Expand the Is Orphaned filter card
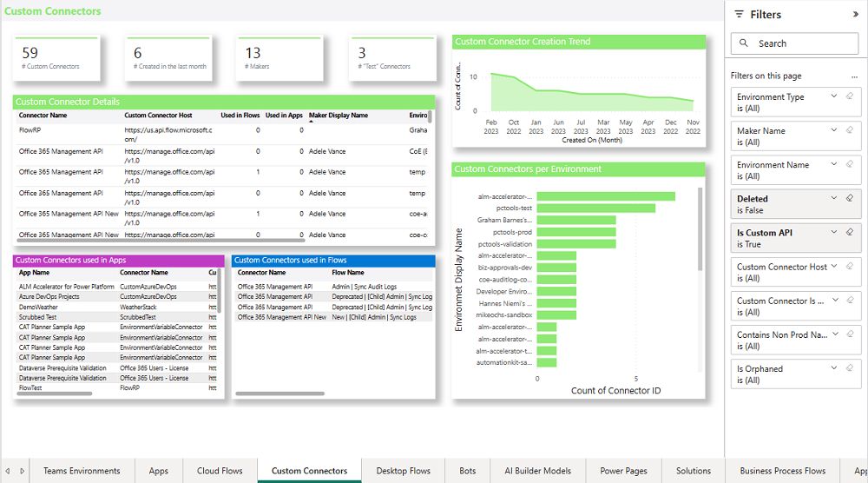The image size is (868, 483). point(833,367)
